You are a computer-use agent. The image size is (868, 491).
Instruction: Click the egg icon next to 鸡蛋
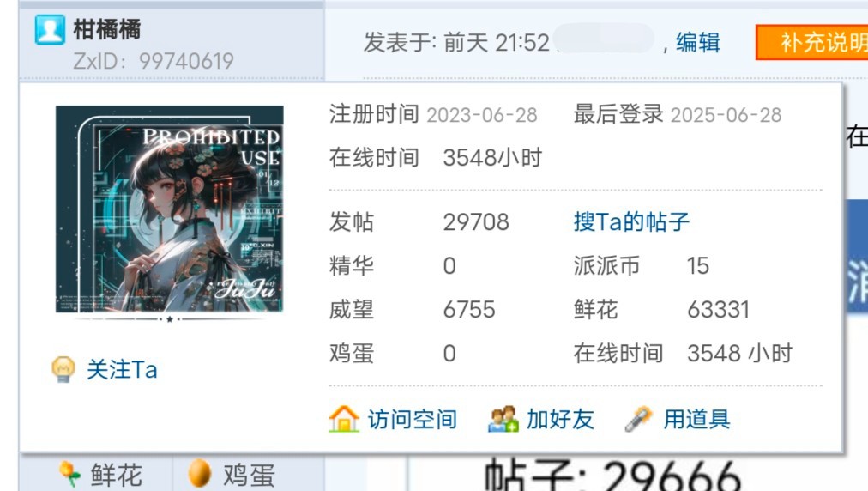pos(199,474)
